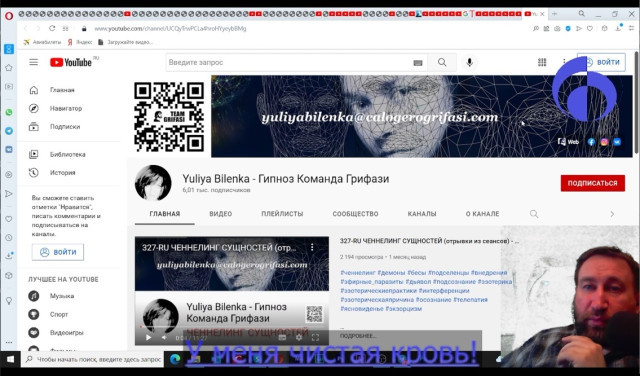The image size is (640, 376).
Task: Open new browser tab with plus icon
Action: (x=554, y=14)
